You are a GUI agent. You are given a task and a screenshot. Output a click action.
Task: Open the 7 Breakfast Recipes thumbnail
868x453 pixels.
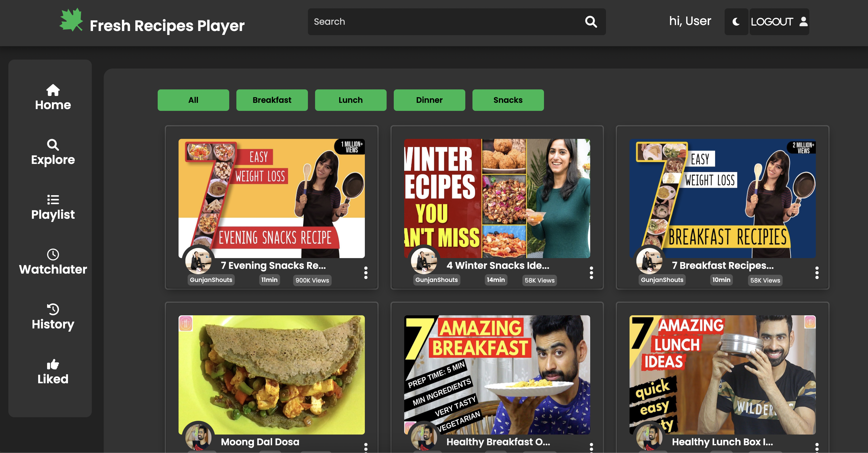[723, 198]
